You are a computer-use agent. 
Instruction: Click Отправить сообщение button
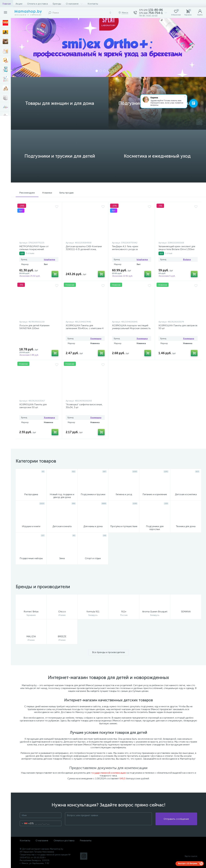[176, 819]
